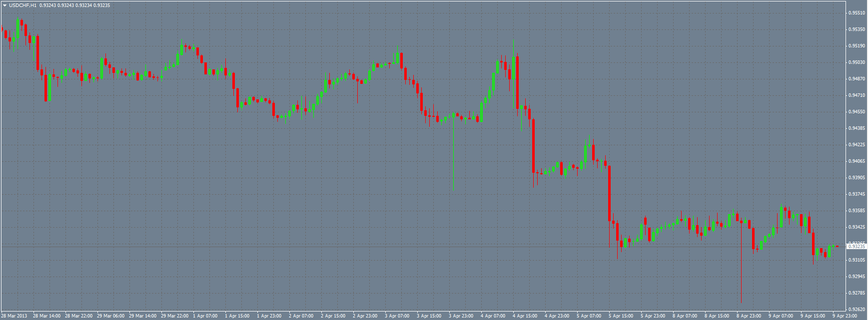Click the 4 Apr 23:00 time label

557,316
